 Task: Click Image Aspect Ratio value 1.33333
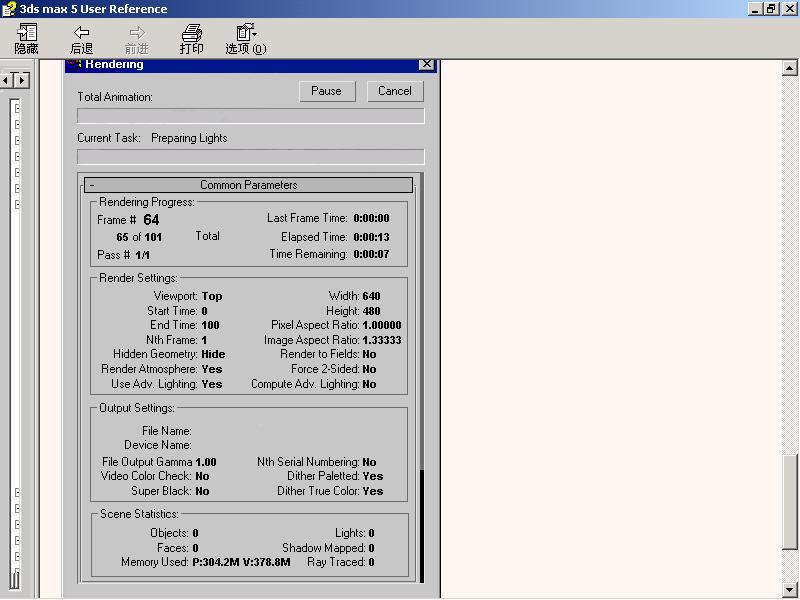[382, 340]
